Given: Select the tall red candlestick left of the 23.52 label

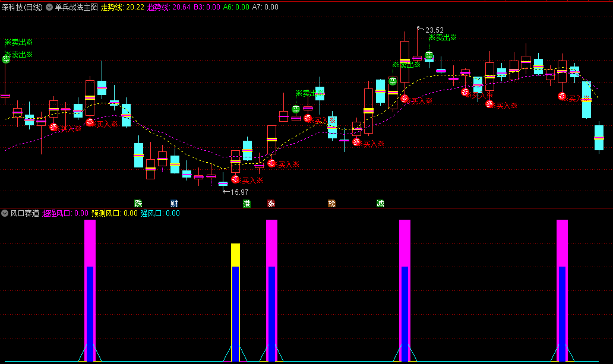Looking at the screenshot, I should click(405, 62).
